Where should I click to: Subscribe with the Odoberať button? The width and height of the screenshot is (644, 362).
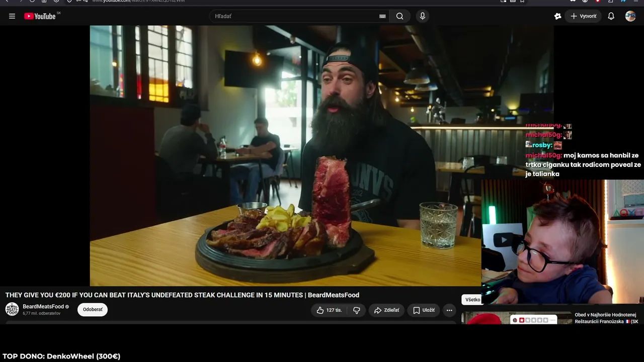click(93, 310)
